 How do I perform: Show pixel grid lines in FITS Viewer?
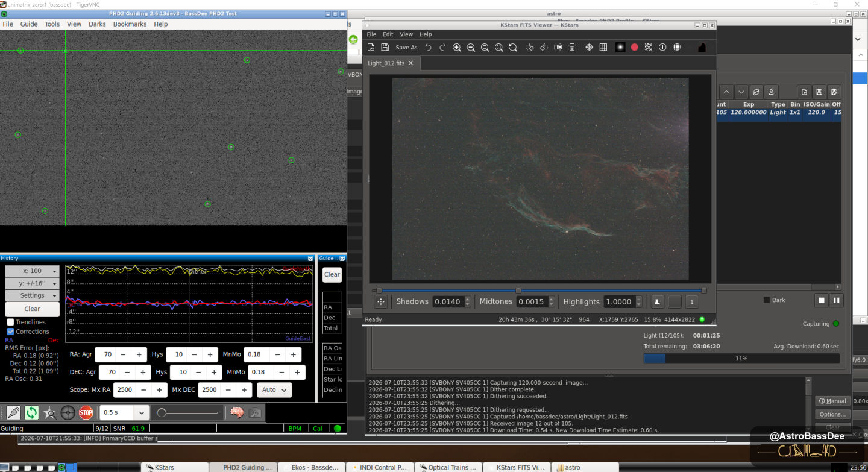click(x=603, y=47)
